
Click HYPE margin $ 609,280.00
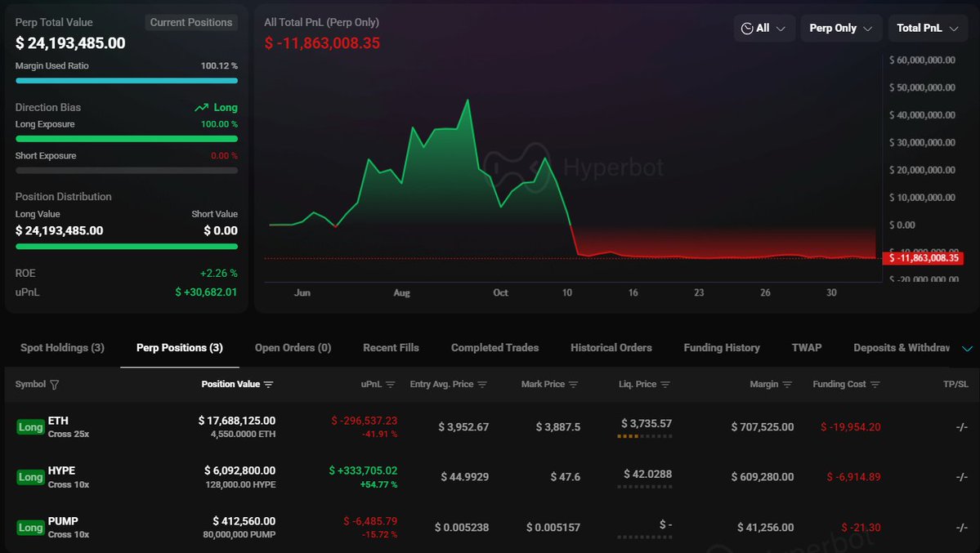coord(763,477)
